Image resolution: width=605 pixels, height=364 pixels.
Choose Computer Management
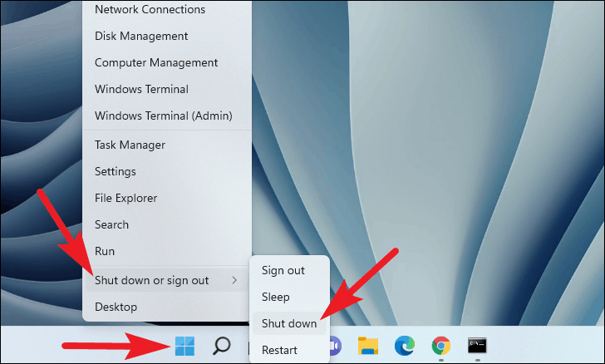[167, 62]
